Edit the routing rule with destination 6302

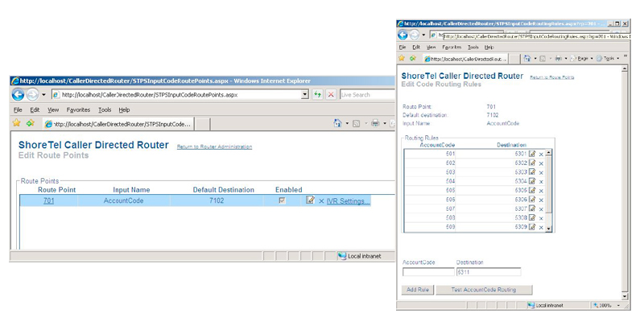click(532, 163)
